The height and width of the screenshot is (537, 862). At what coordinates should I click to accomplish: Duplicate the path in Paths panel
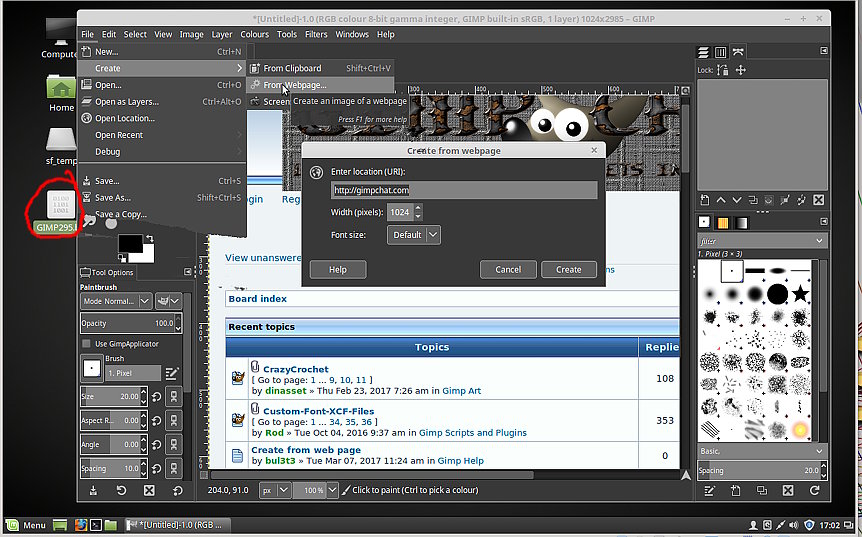753,200
